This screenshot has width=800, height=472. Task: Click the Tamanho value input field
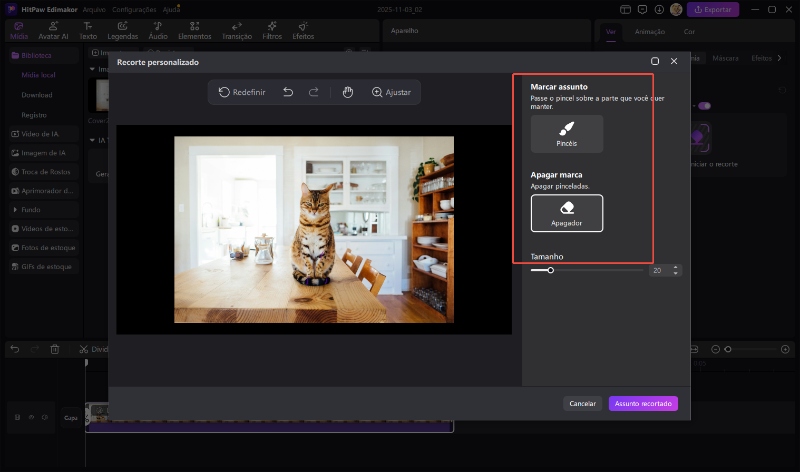[659, 270]
